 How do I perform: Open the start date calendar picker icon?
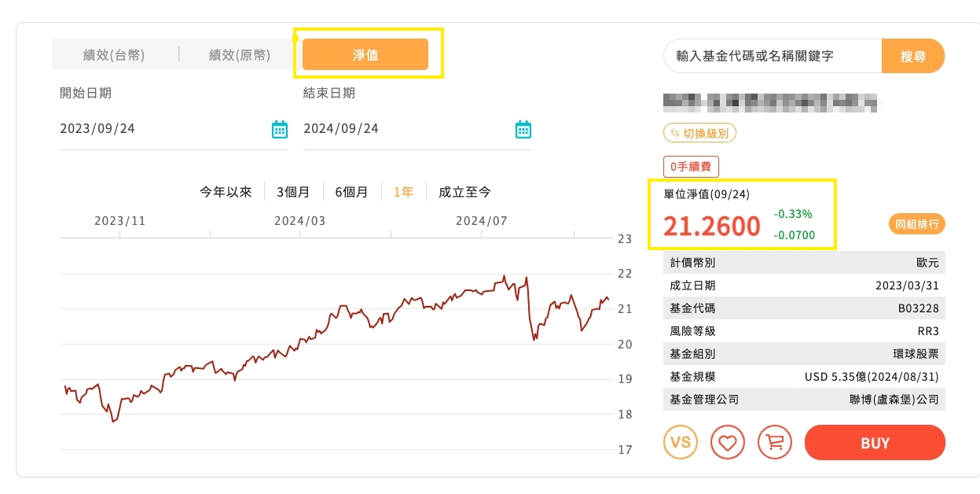point(280,130)
